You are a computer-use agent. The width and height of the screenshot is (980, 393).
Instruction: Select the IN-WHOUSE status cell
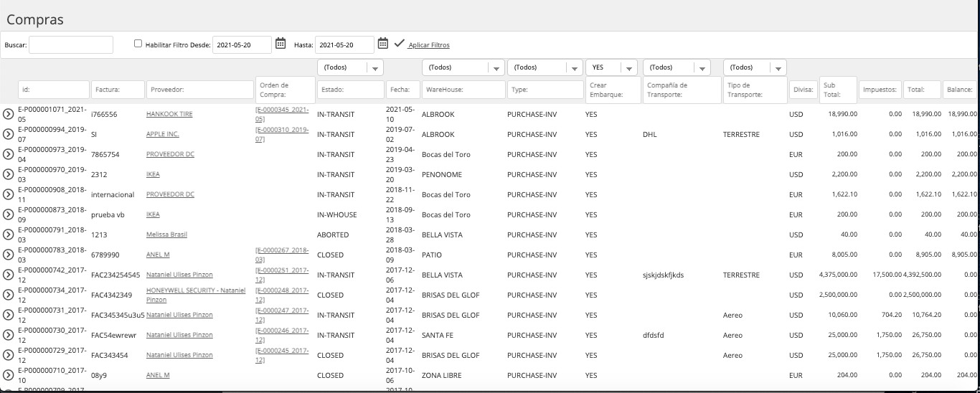tap(336, 214)
